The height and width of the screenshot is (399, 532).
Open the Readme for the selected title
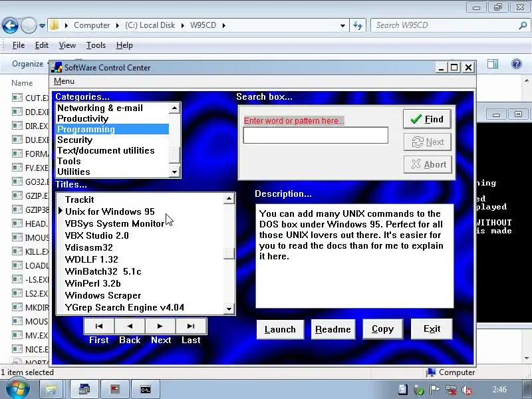333,329
